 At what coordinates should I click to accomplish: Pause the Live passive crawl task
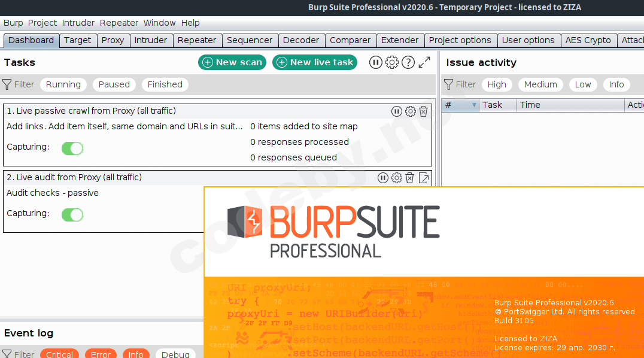click(396, 111)
